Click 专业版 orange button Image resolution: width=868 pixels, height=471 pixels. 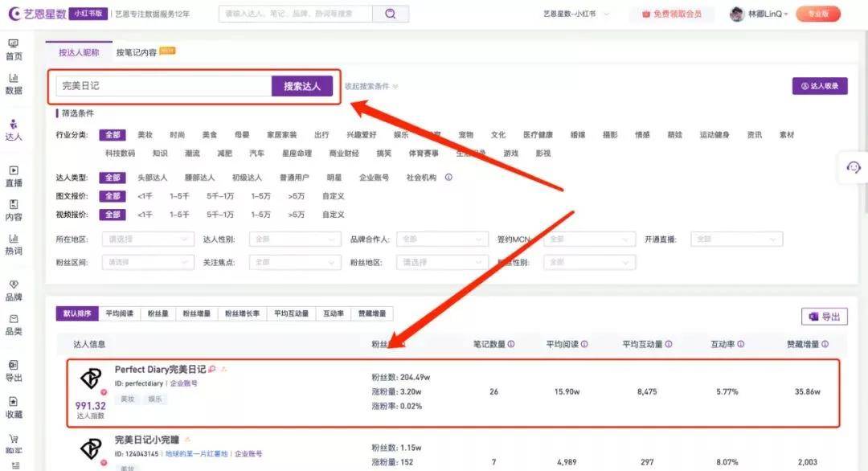(x=818, y=14)
